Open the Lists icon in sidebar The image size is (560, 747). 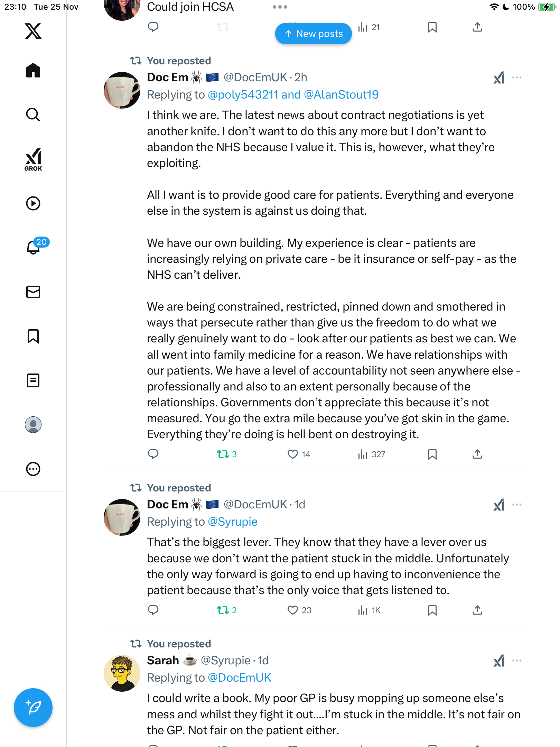(x=33, y=380)
